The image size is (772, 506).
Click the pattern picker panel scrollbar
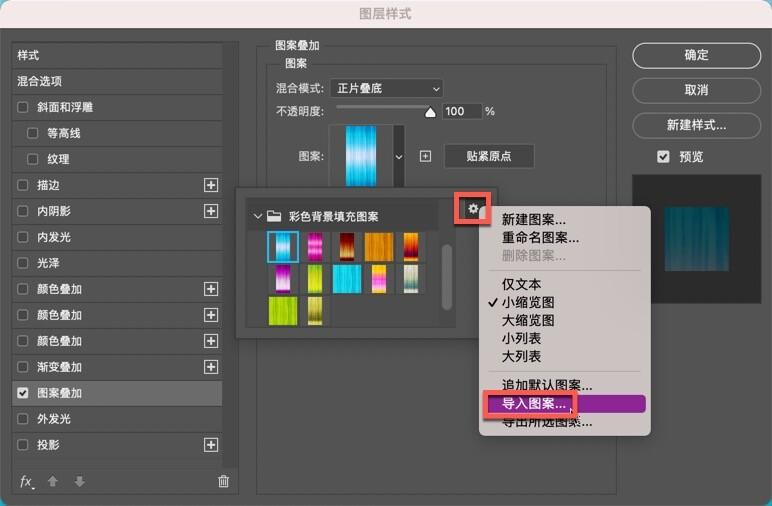pos(447,278)
